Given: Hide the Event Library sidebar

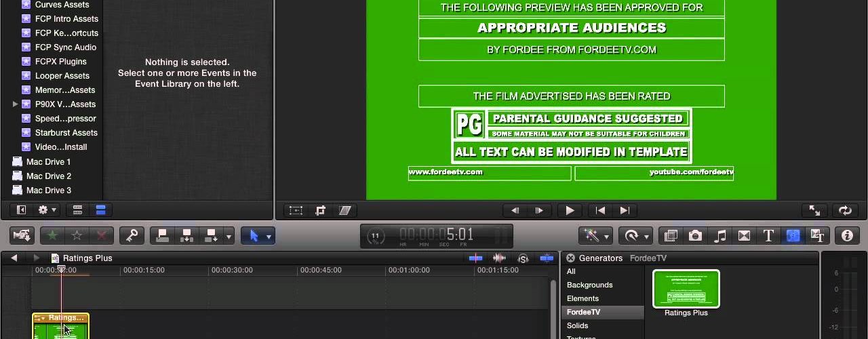Looking at the screenshot, I should pos(21,210).
